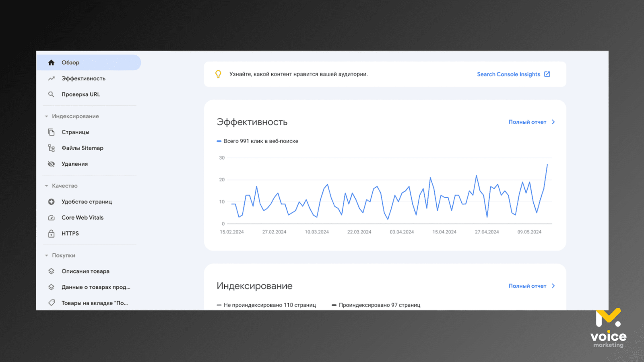Open the Search Console Insights link
644x362 pixels.
tap(508, 74)
